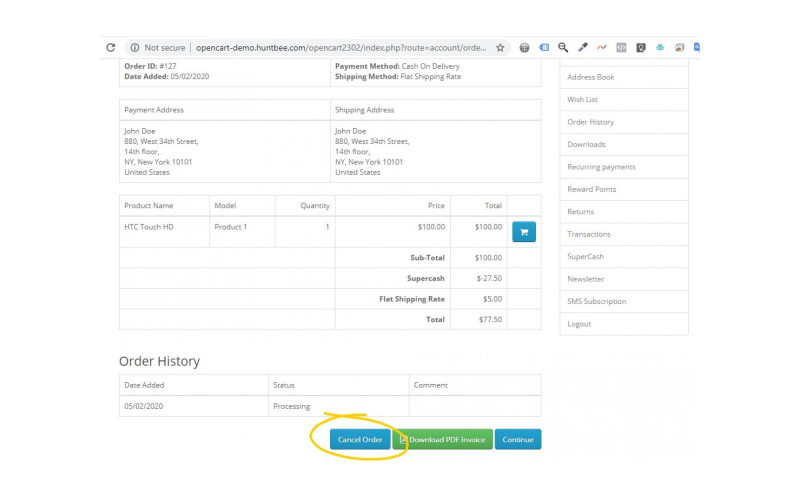
Task: Bookmark this page using the star icon
Action: pos(500,47)
